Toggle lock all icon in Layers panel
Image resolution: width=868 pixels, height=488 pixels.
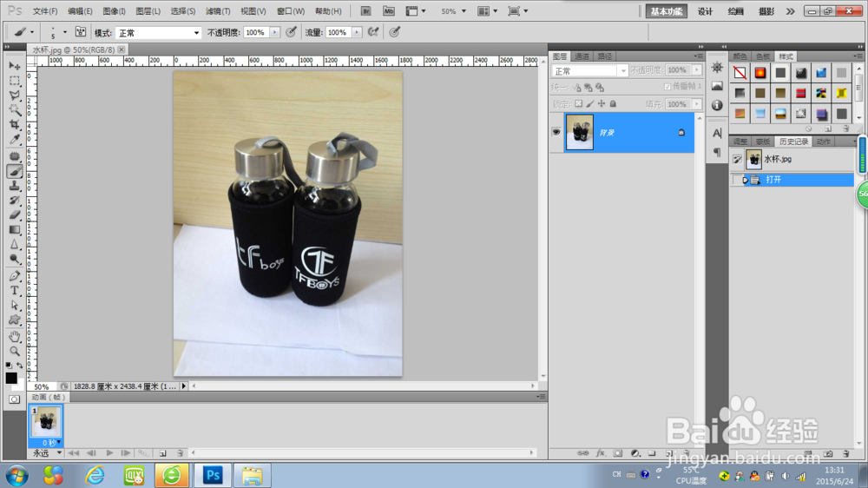(x=613, y=103)
